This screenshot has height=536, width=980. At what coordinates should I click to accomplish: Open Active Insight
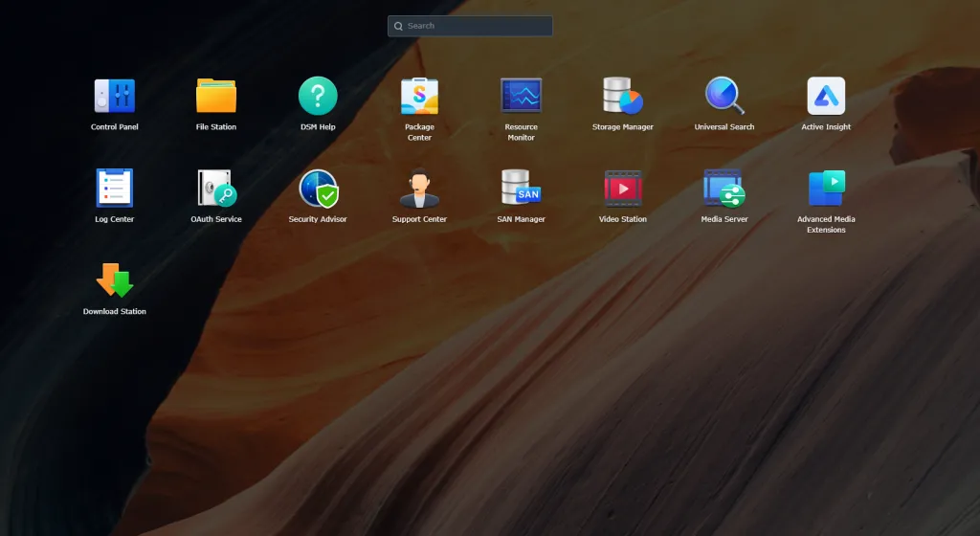[826, 97]
